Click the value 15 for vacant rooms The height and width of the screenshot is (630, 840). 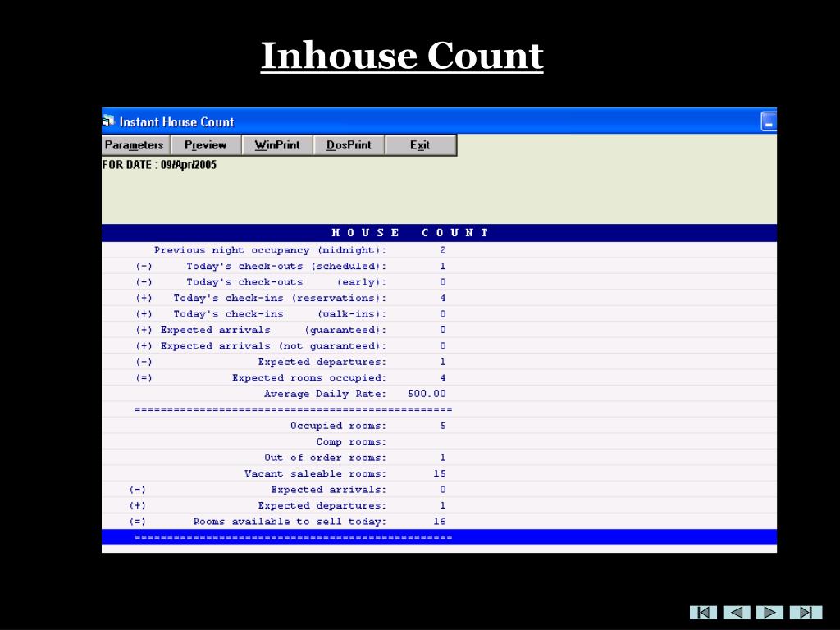(440, 473)
